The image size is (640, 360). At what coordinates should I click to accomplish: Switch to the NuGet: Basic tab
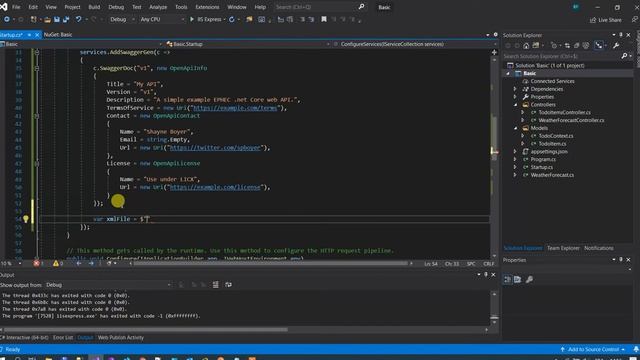click(x=58, y=35)
